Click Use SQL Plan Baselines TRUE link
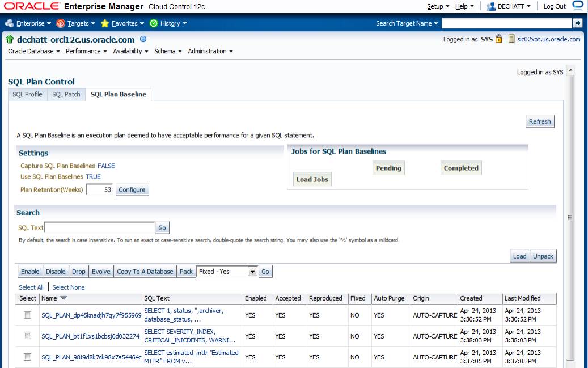The image size is (588, 368). tap(93, 177)
